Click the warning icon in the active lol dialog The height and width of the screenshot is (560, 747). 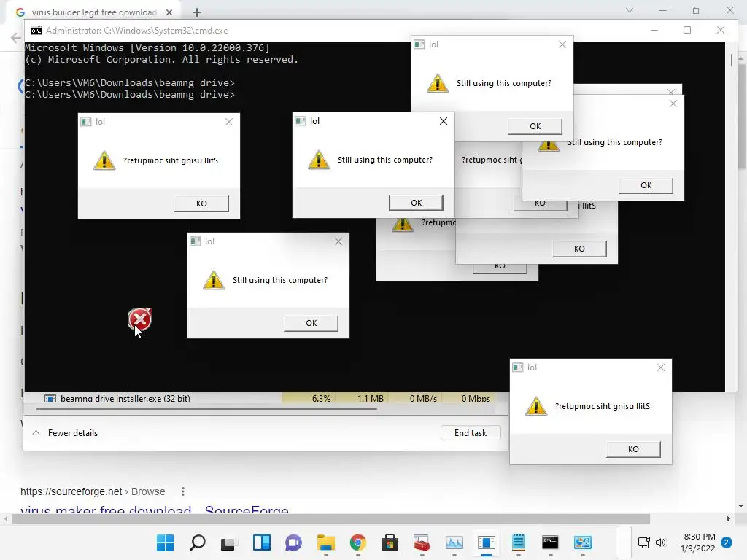(x=319, y=160)
